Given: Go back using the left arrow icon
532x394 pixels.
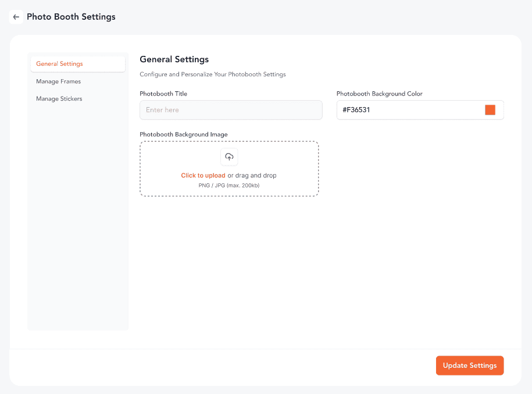Looking at the screenshot, I should click(x=16, y=17).
